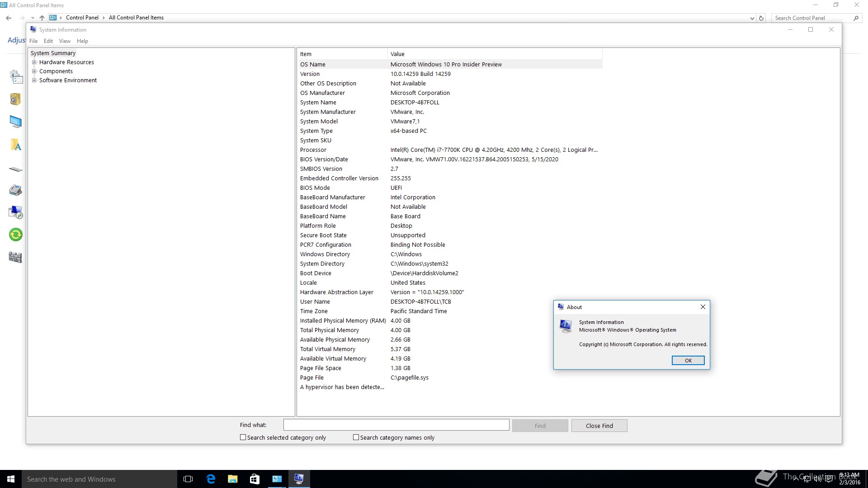Viewport: 868px width, 488px height.
Task: Click in the Find what text field
Action: pos(396,425)
